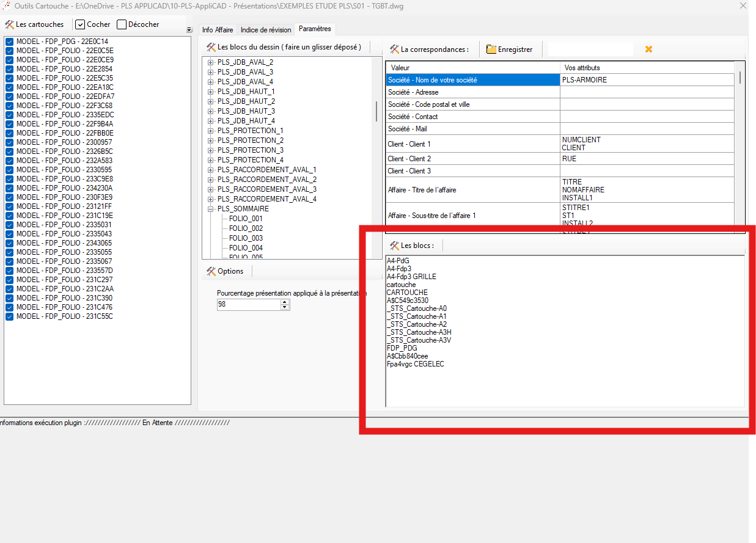Click the orange X clear icon
This screenshot has width=756, height=543.
(648, 49)
